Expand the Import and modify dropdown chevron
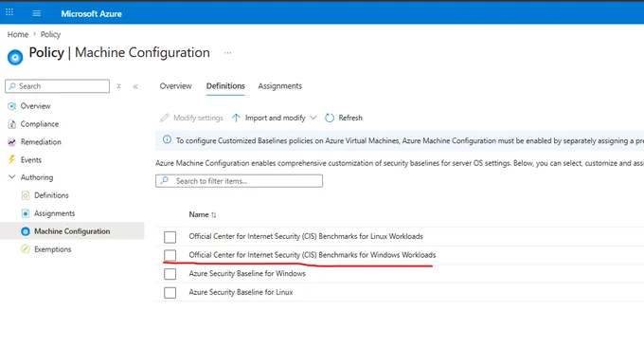The width and height of the screenshot is (644, 348). [313, 118]
